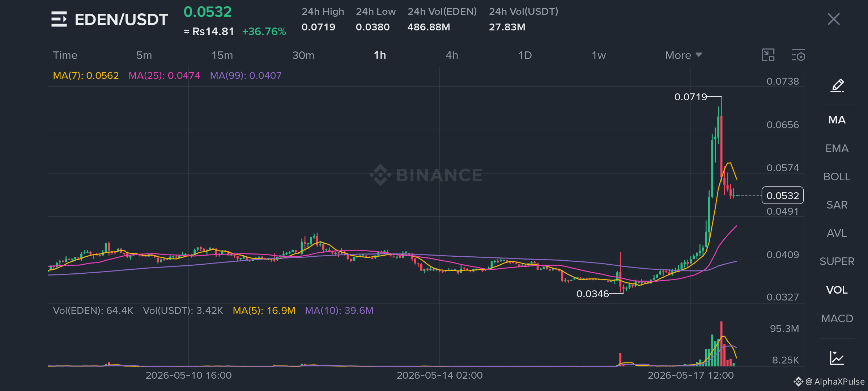Toggle the AVL indicator

[x=837, y=233]
